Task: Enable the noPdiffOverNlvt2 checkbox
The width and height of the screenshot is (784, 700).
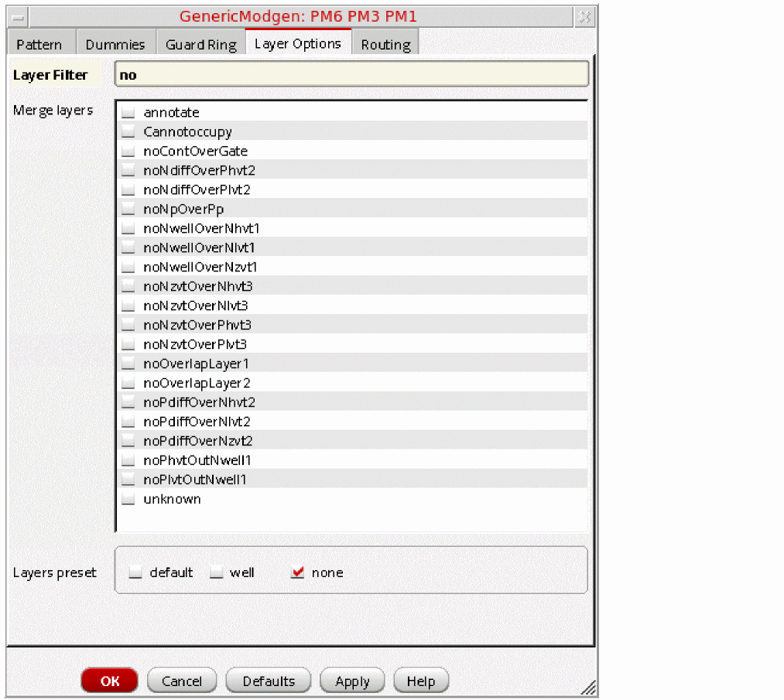Action: click(x=128, y=422)
